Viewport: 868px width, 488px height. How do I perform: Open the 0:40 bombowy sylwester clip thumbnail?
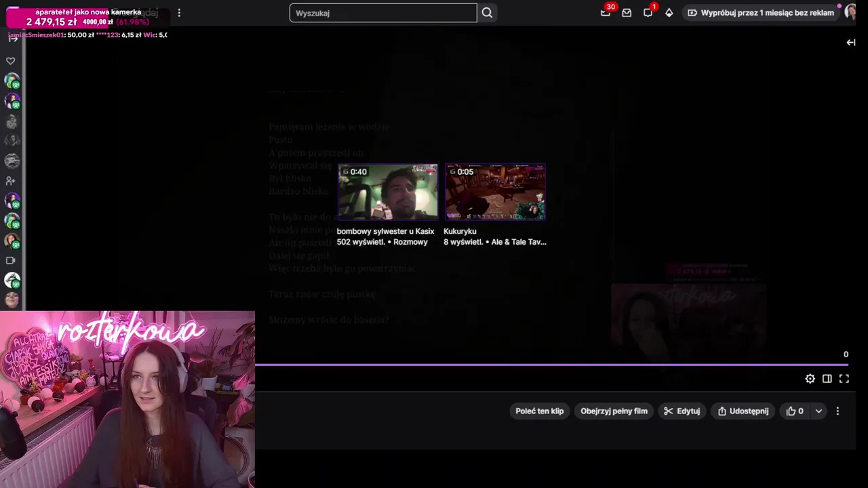point(388,192)
